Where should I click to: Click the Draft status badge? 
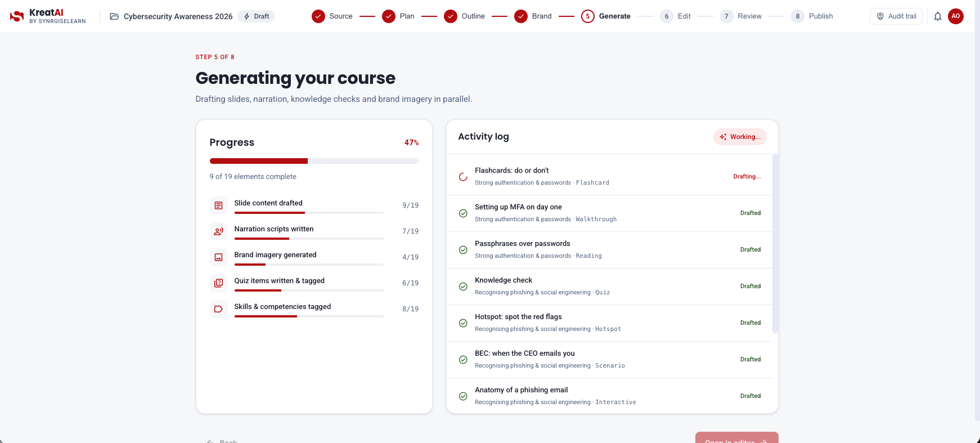(x=256, y=16)
